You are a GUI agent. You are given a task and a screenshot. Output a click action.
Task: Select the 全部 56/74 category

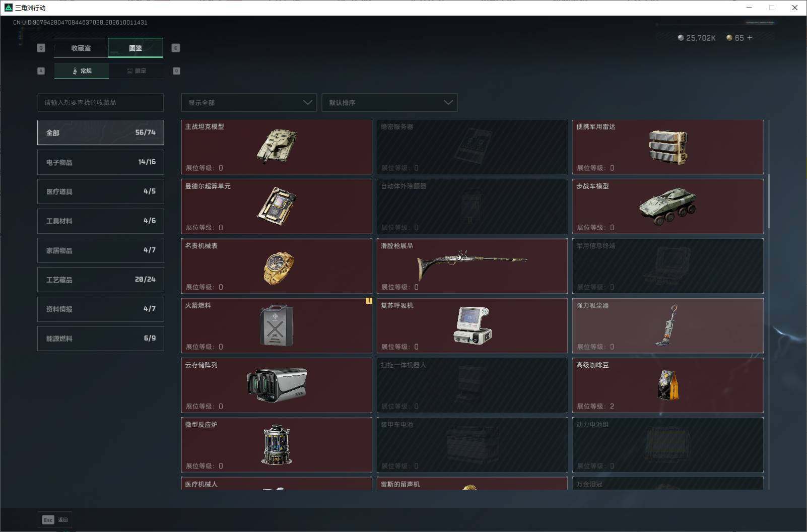click(101, 132)
